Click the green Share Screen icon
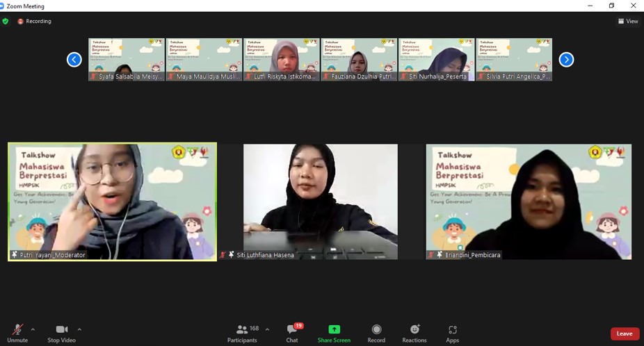Screen dimensions: 644x346 334,329
